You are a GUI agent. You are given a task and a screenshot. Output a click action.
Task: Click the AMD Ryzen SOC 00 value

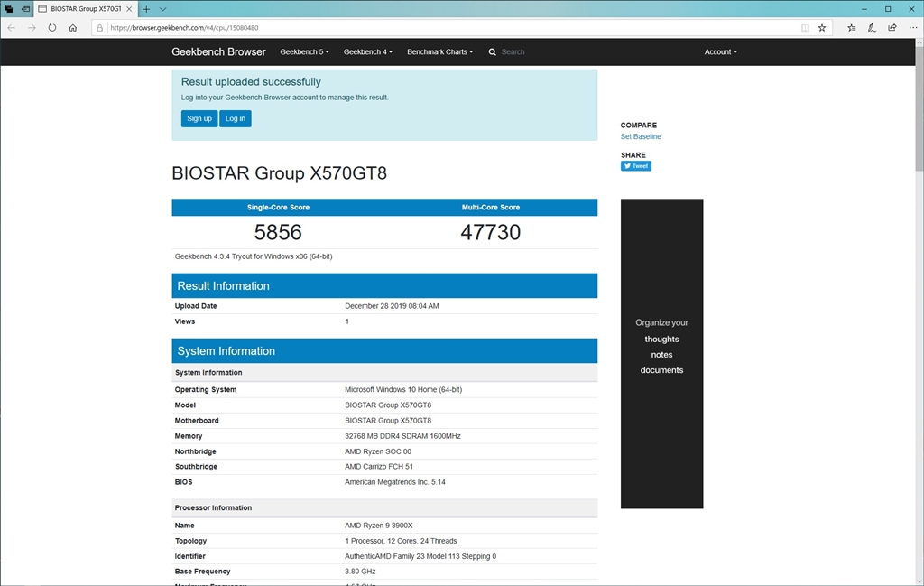pyautogui.click(x=378, y=451)
